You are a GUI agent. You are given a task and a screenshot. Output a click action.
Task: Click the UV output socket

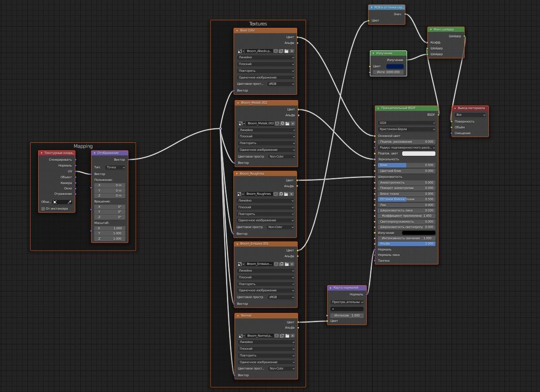click(x=75, y=171)
